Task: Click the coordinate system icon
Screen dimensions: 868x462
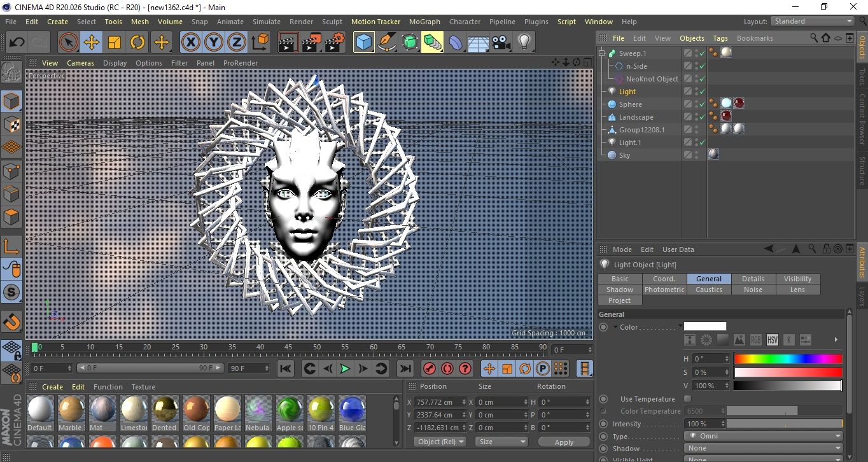Action: point(260,43)
